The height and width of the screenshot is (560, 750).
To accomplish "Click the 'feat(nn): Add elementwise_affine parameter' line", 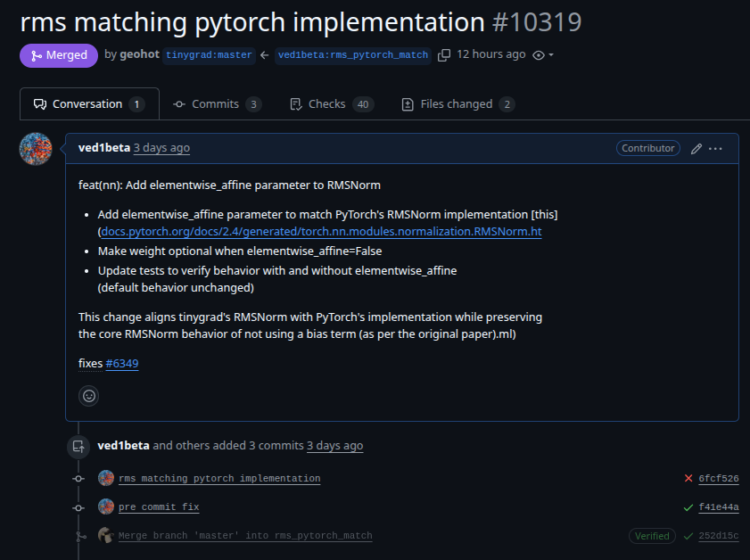I will point(229,185).
